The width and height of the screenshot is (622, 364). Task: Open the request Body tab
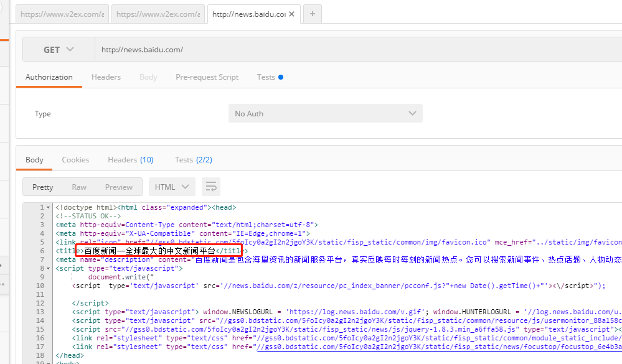pos(148,77)
